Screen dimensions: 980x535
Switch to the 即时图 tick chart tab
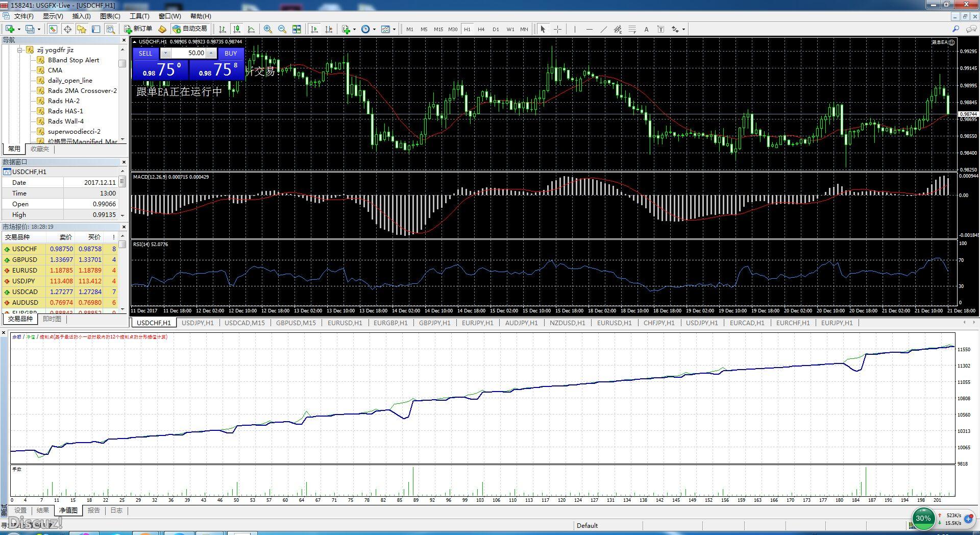click(52, 319)
